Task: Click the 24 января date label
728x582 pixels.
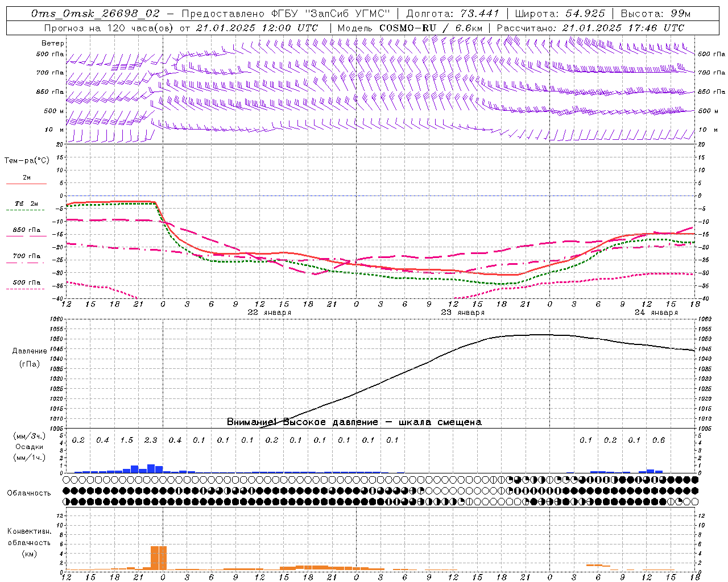Action: pos(656,313)
